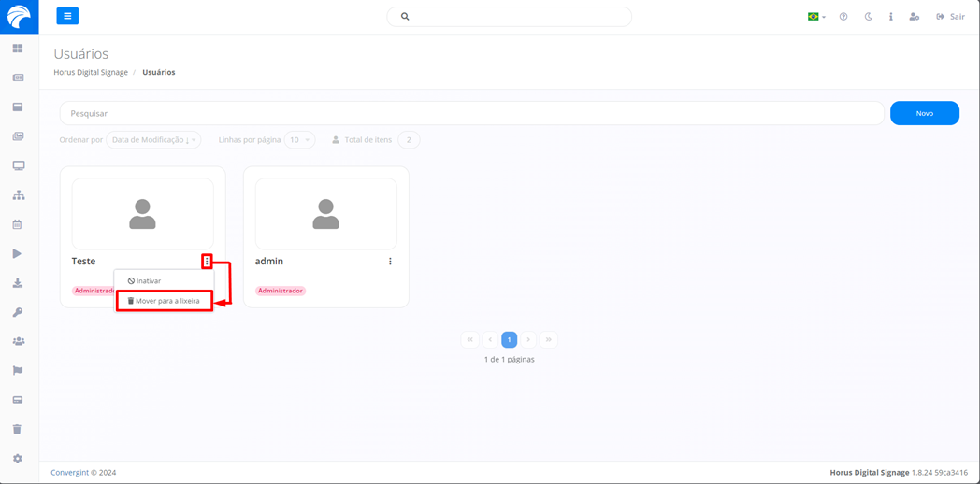Click the version text 1.8.24 59ca3416

(940, 473)
